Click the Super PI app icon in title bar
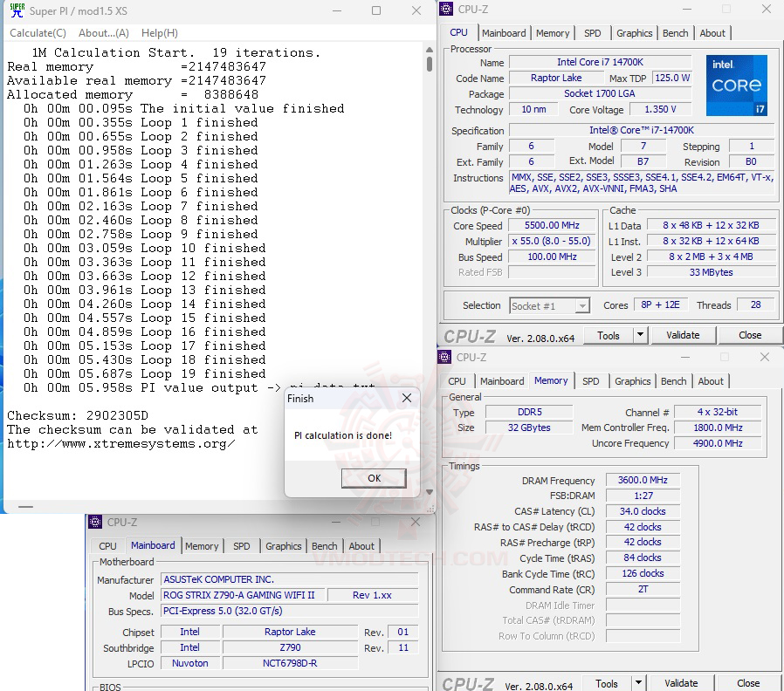Screen dimensions: 784x691 tap(17, 10)
